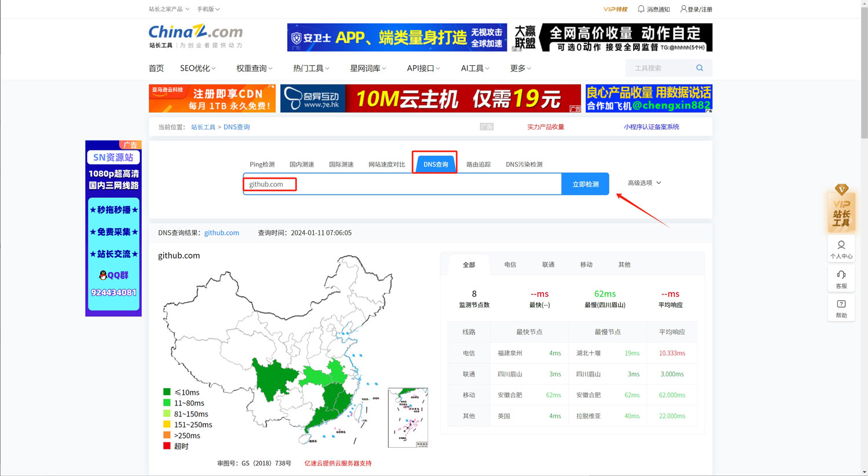868x476 pixels.
Task: Switch to the 国内测速 tab
Action: coord(301,164)
